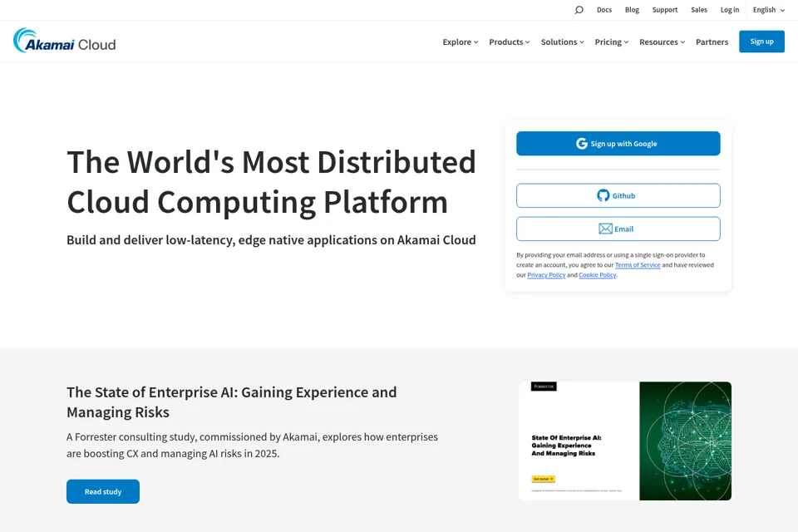Click the search magnifier icon
This screenshot has width=798, height=532.
point(579,10)
